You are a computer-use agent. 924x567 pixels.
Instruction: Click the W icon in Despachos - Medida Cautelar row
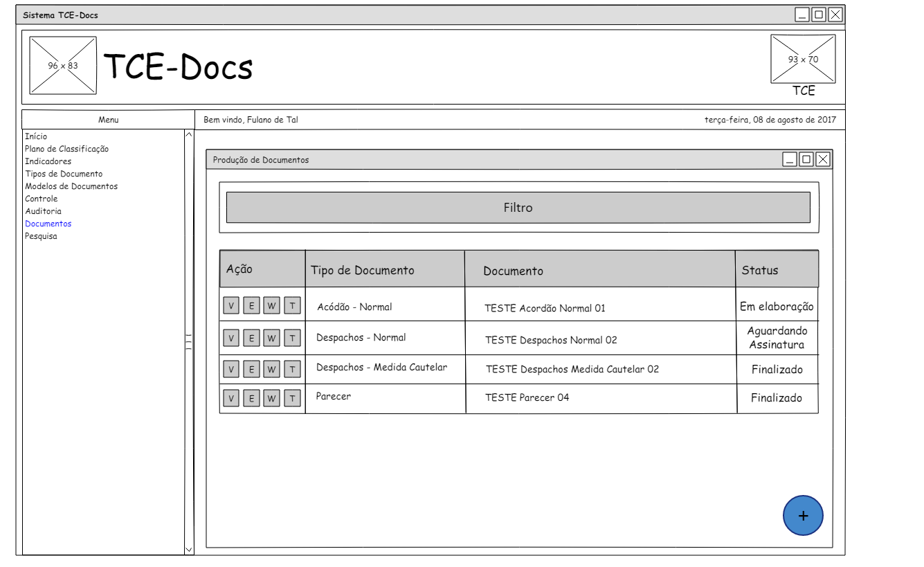click(271, 370)
